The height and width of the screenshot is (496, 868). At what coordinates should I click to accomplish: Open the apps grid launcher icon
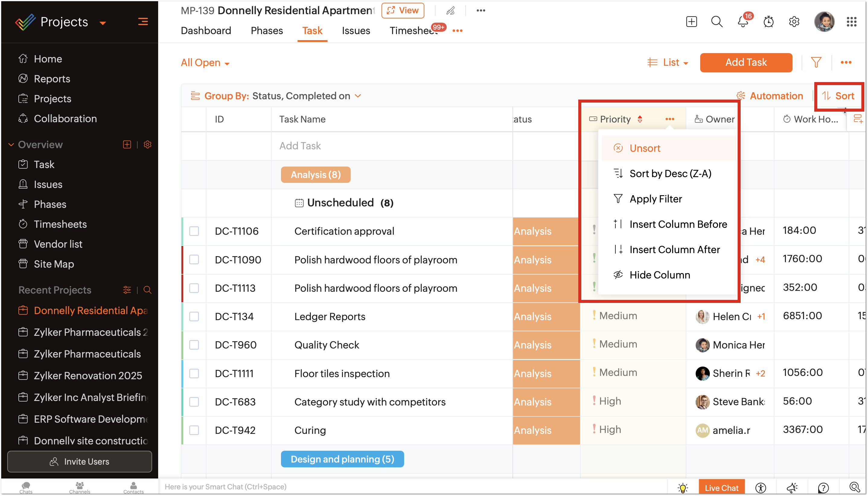[851, 22]
